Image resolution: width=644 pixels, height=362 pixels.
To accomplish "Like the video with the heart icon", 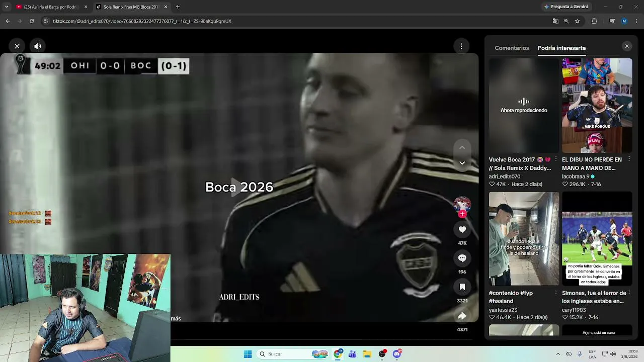I will [x=462, y=229].
